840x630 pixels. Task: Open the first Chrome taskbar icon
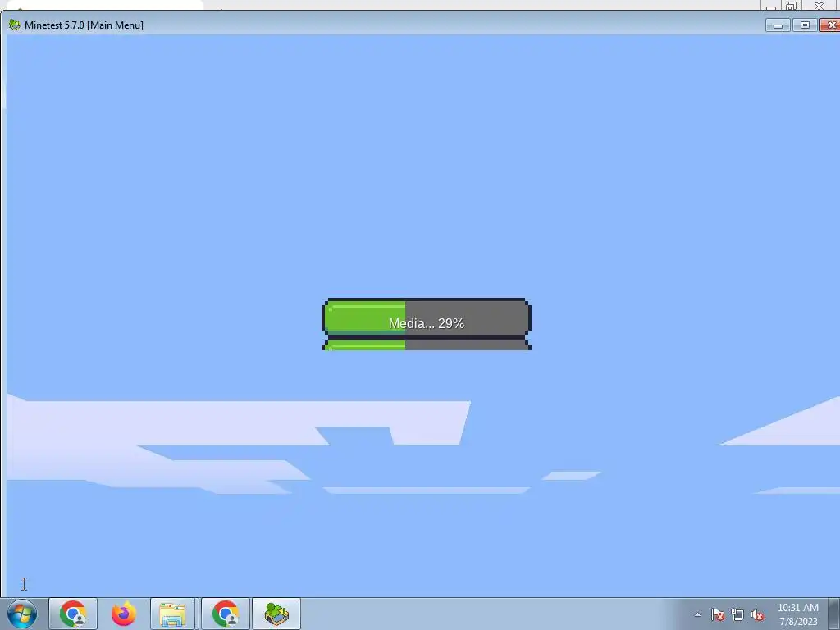(x=73, y=614)
